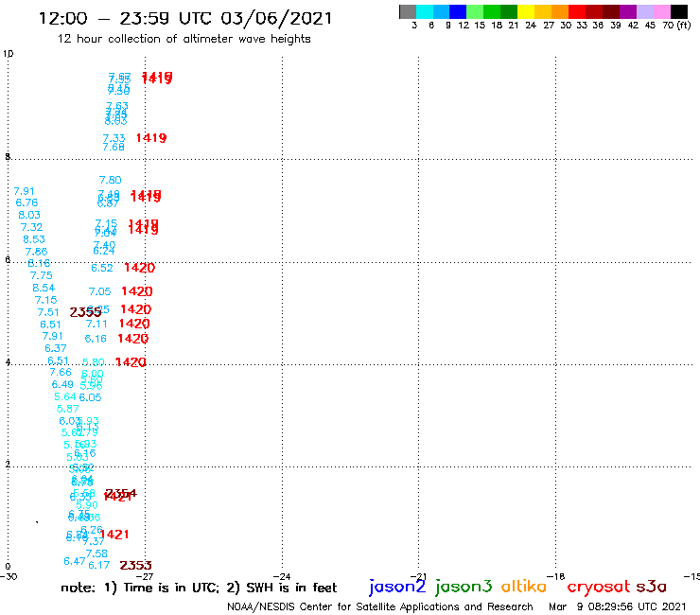This screenshot has height=615, width=700.
Task: Click the 6.17 wave height value
Action: (x=99, y=566)
